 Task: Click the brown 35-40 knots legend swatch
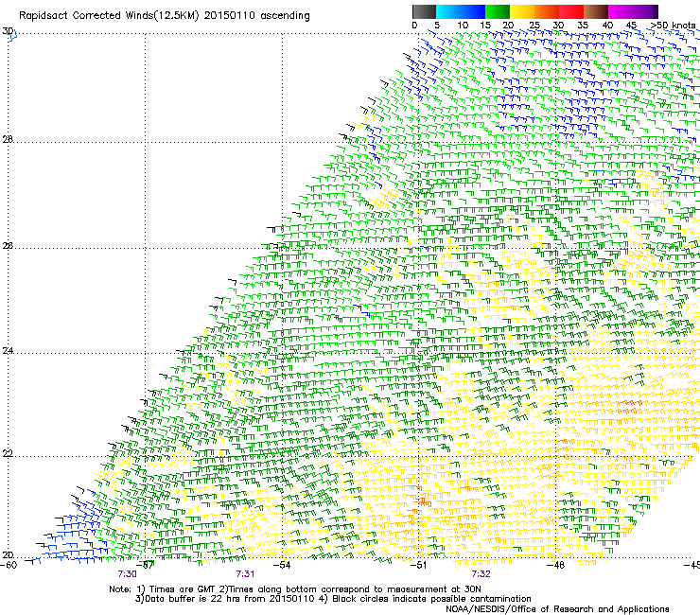pyautogui.click(x=596, y=11)
